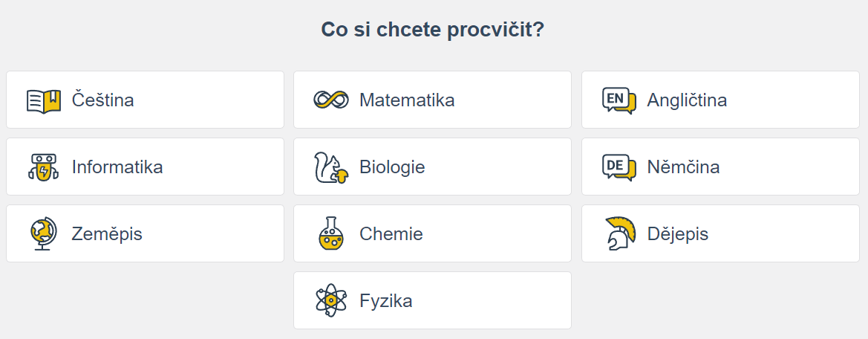Click the squirrel icon for Biologie
Image resolution: width=868 pixels, height=339 pixels.
[331, 167]
